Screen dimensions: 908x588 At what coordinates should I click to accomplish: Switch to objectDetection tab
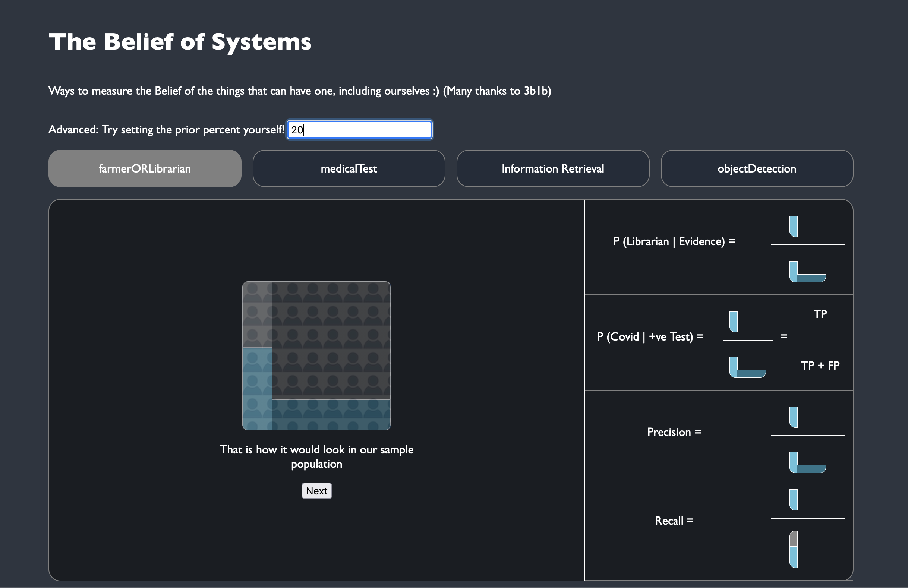pyautogui.click(x=757, y=168)
